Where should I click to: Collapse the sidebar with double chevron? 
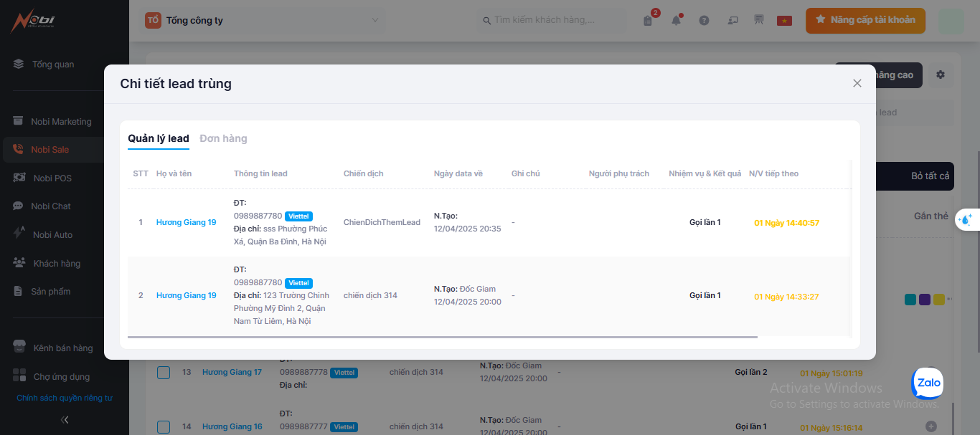(x=65, y=420)
